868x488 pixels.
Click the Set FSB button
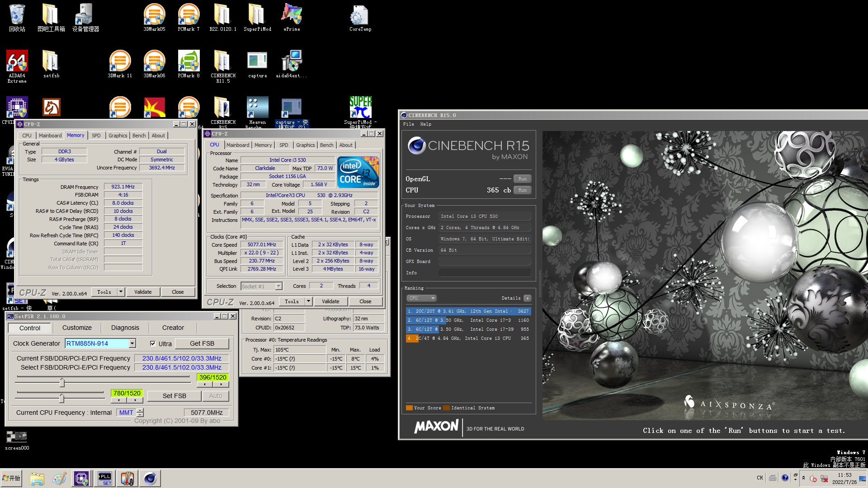[x=175, y=396]
